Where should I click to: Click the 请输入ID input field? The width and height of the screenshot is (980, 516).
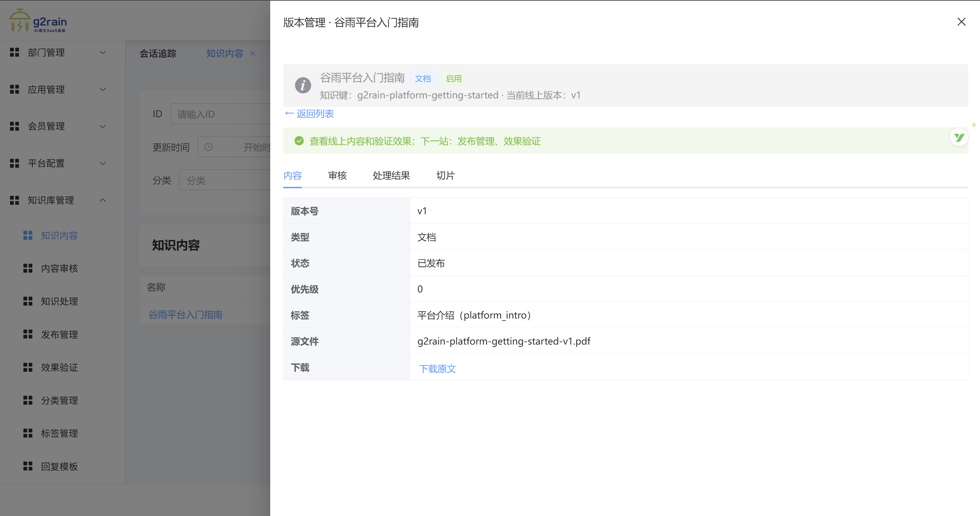point(220,114)
